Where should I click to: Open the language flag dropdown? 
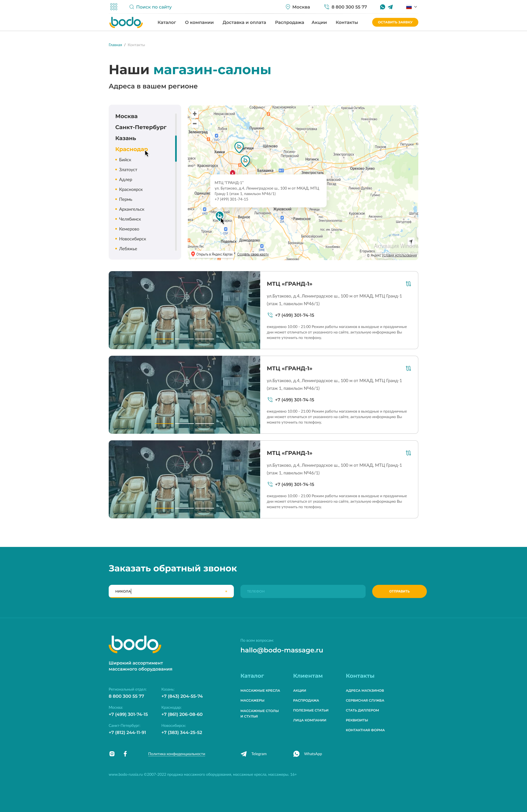pyautogui.click(x=411, y=7)
